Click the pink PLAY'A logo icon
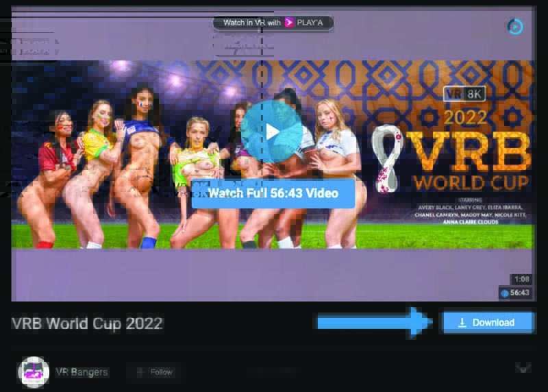 point(290,23)
